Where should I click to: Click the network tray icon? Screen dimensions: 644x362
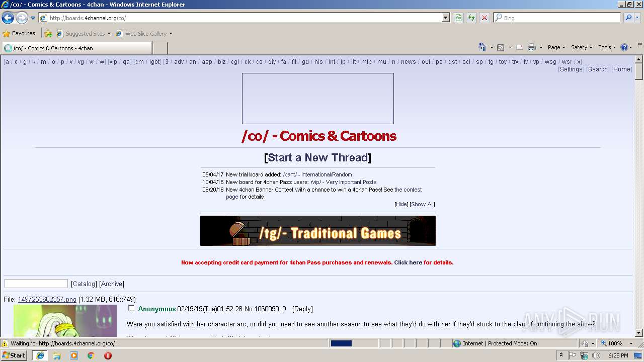click(584, 355)
